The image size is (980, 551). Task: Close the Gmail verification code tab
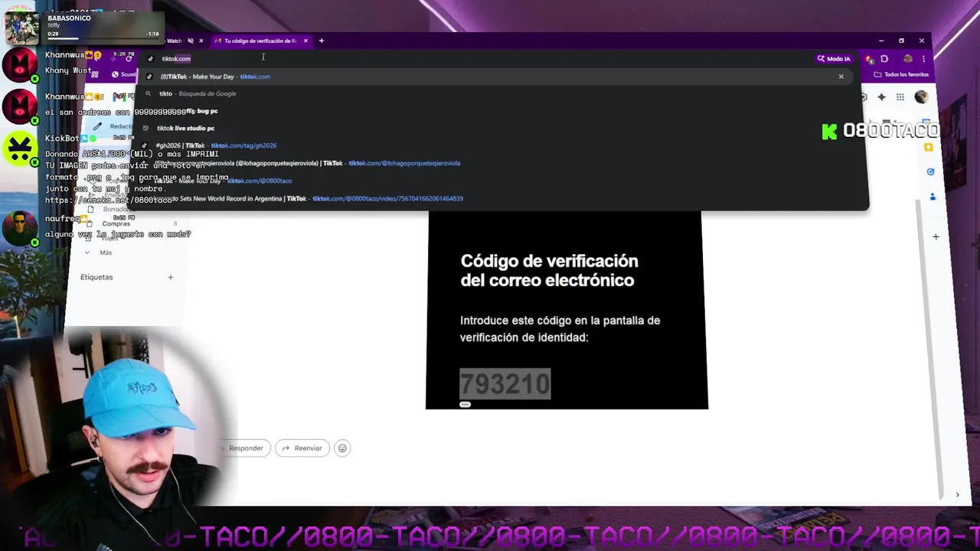click(305, 41)
